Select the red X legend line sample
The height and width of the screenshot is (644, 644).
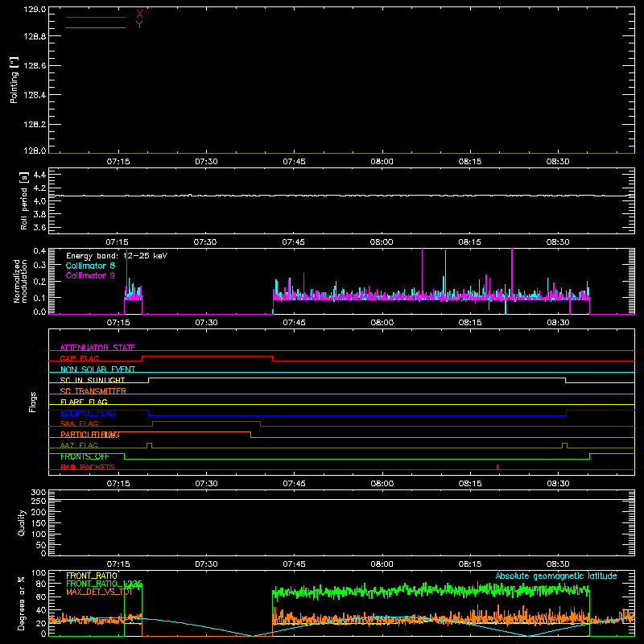(96, 17)
